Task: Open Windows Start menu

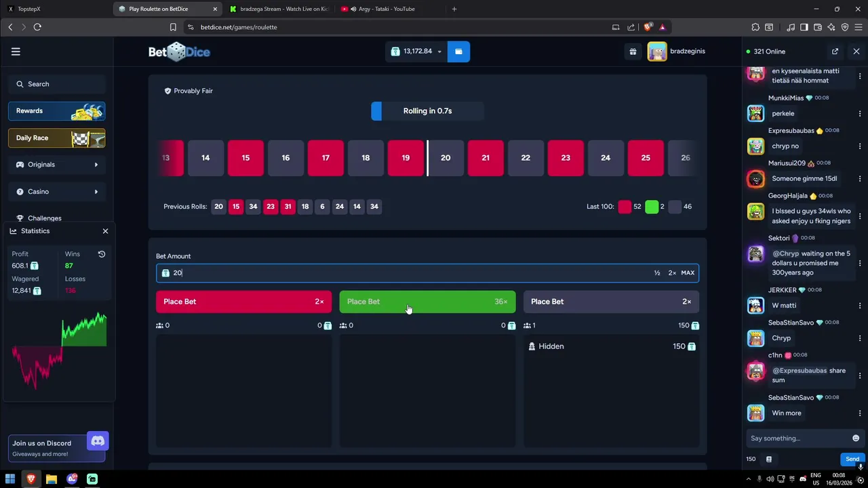Action: pyautogui.click(x=10, y=479)
